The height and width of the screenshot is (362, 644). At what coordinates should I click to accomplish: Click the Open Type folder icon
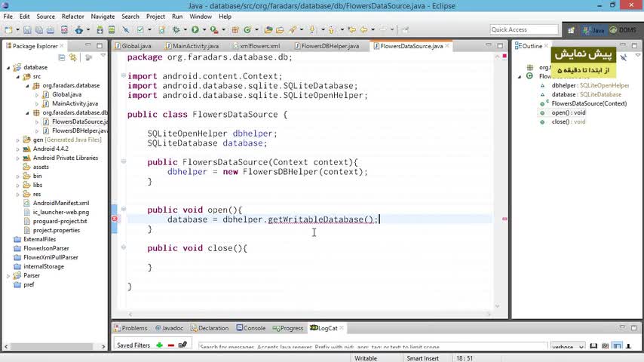click(268, 29)
